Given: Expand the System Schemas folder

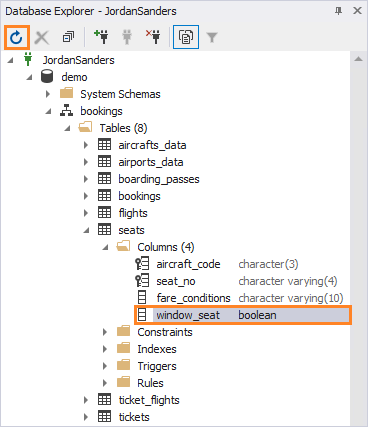Looking at the screenshot, I should [48, 94].
